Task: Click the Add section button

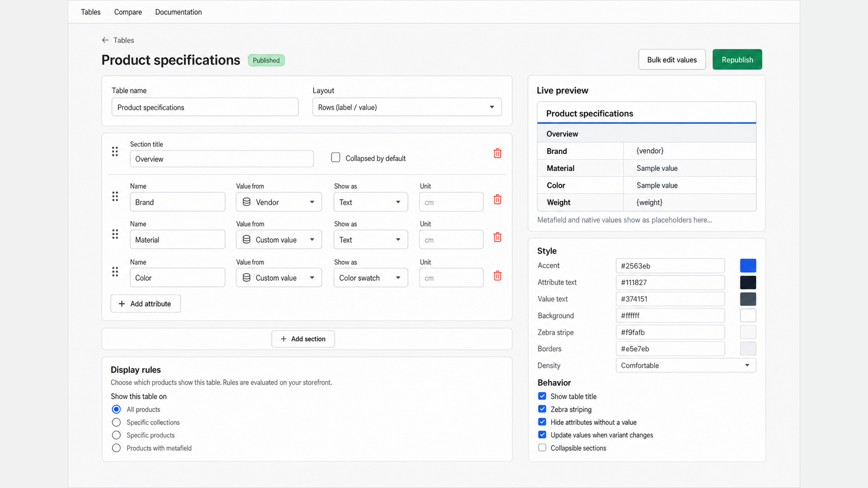Action: click(x=303, y=339)
